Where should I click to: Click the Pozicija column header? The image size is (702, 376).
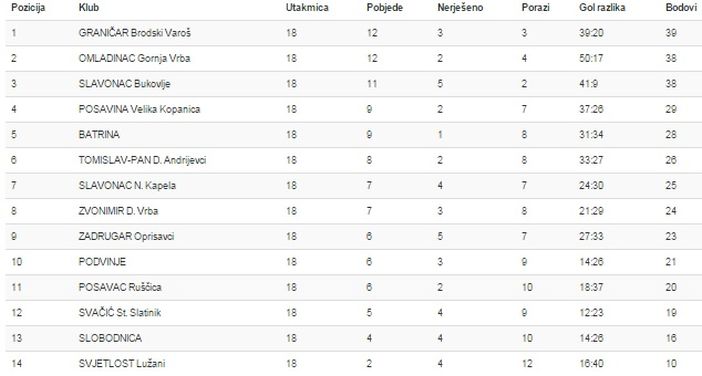pyautogui.click(x=28, y=8)
